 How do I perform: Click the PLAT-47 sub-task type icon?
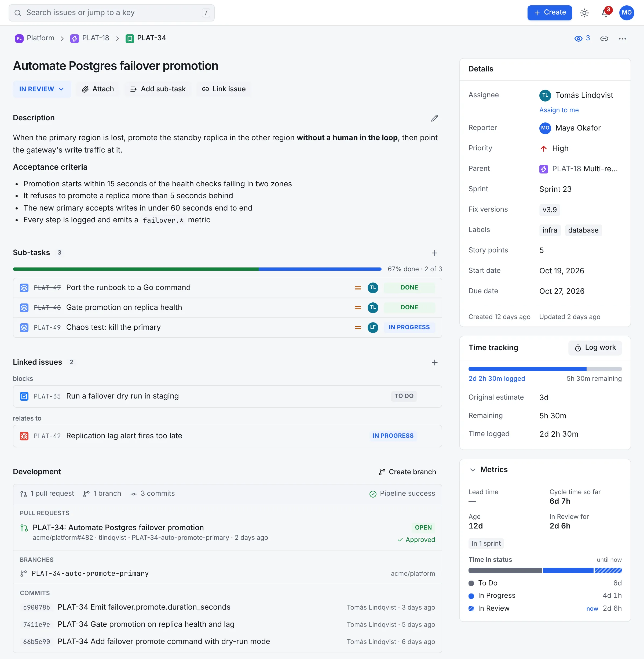[x=24, y=288]
